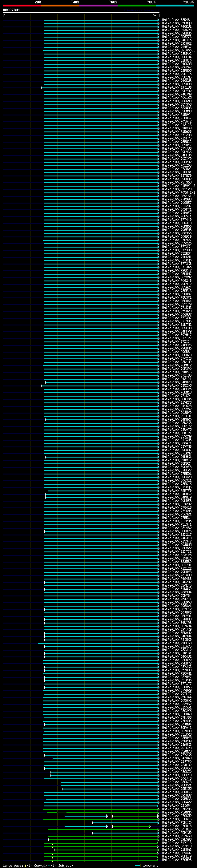This screenshot has height=868, width=197.
Task: Select hit UniRef100_O47043
Action: pyautogui.click(x=177, y=758)
